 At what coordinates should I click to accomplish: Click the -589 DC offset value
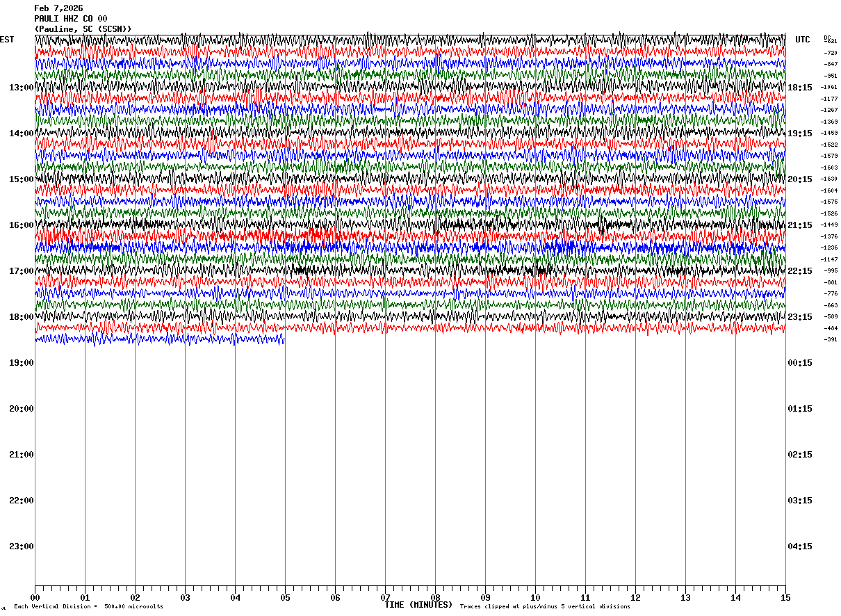831,317
